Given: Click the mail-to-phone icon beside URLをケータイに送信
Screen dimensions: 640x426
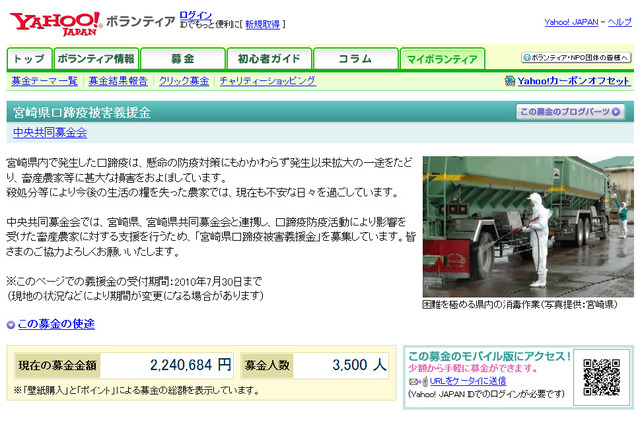Looking at the screenshot, I should coord(418,382).
